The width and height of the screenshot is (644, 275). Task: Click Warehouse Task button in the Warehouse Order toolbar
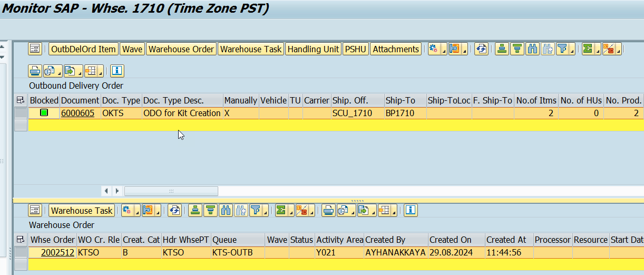[82, 210]
